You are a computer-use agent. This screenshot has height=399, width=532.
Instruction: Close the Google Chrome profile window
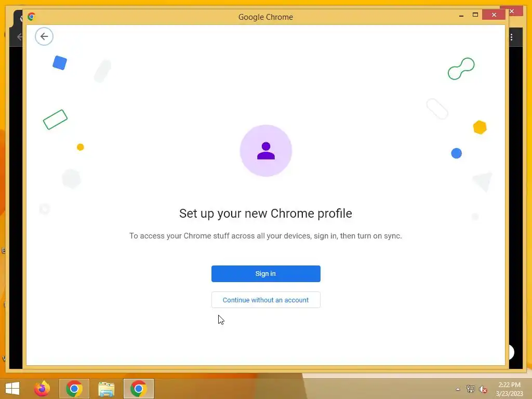494,15
